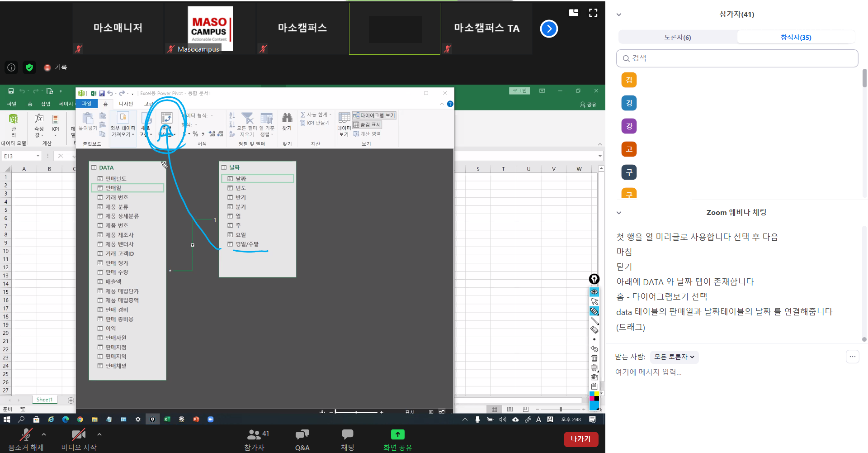Viewport: 868px width, 453px height.
Task: Toggle the eye visibility icon in annotation toolbar
Action: pyautogui.click(x=594, y=292)
